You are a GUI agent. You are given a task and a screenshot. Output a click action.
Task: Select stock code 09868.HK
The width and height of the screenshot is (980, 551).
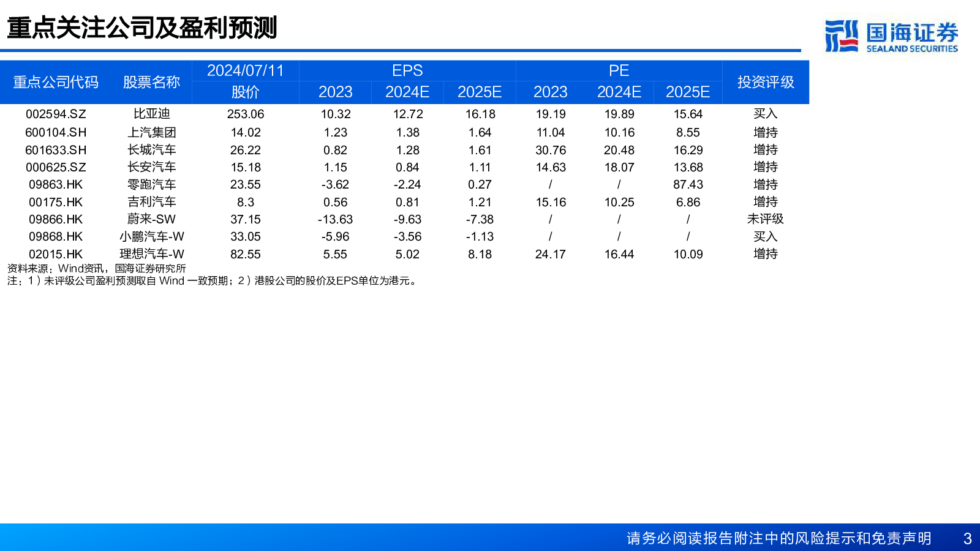click(56, 236)
